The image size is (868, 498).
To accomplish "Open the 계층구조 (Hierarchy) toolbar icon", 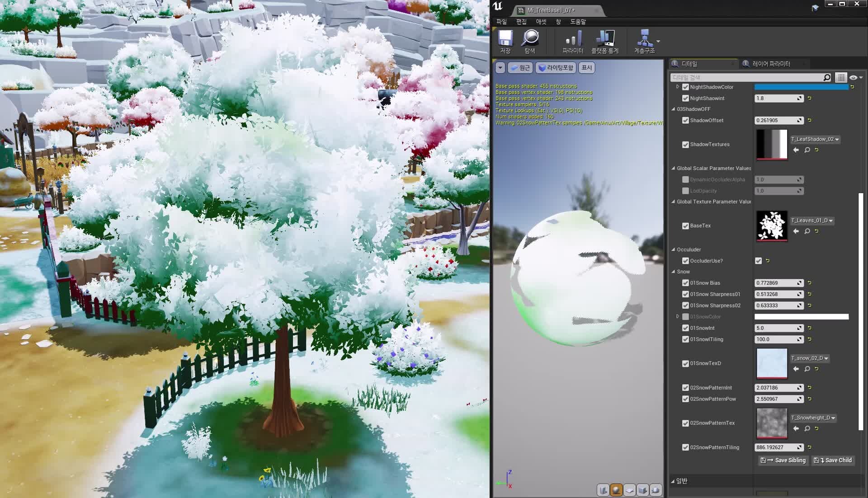I will click(x=644, y=41).
